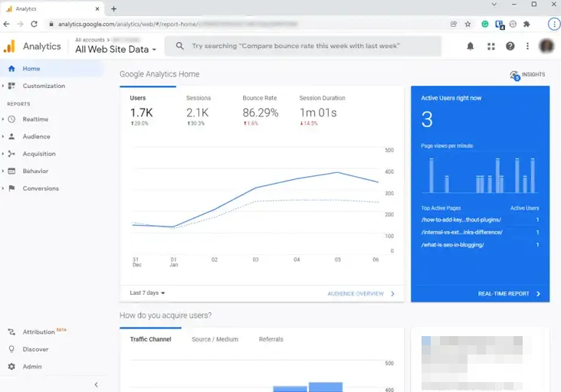Open the browser tab search chevron
Screen dimensions: 561x392
point(494,5)
